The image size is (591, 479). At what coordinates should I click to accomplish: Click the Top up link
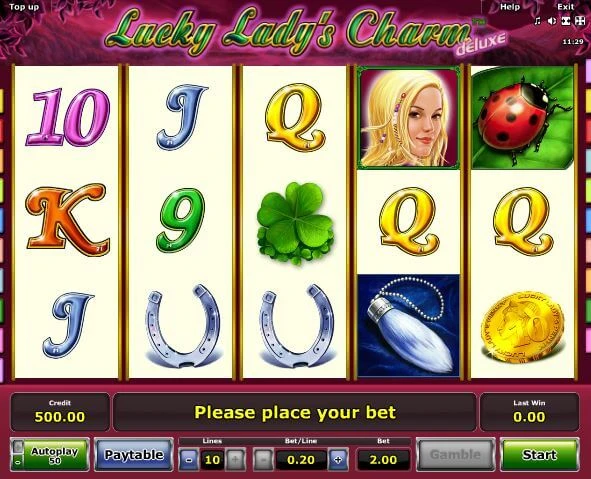coord(24,6)
